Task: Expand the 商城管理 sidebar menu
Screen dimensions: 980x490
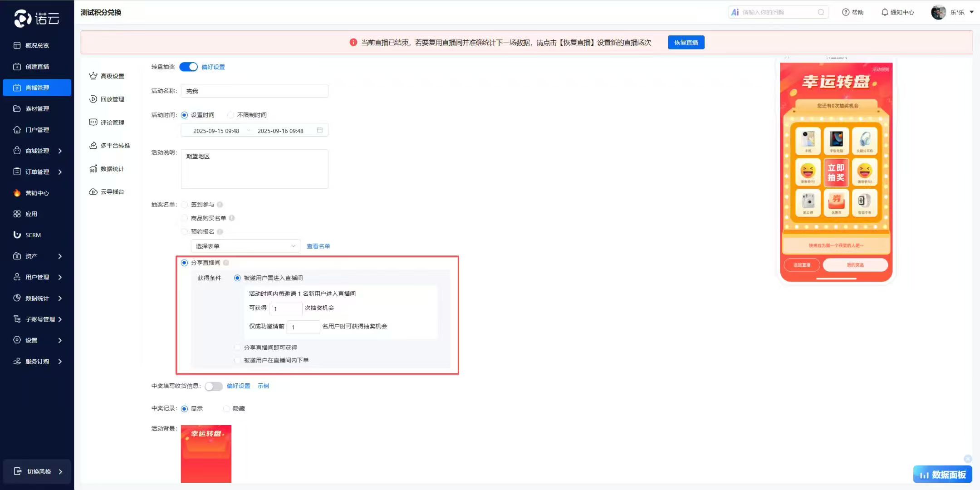Action: [37, 151]
